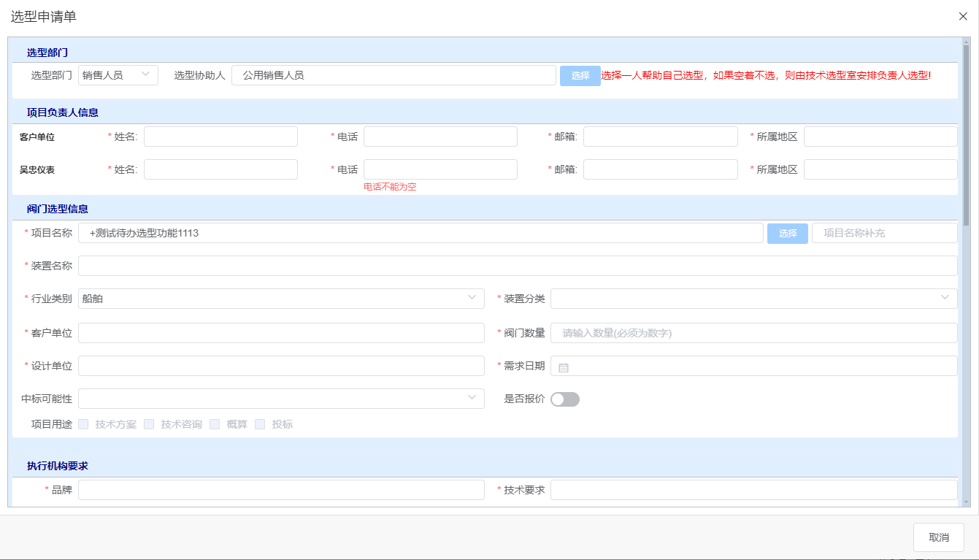Click the scrollbar down arrow
The width and height of the screenshot is (979, 560).
[966, 502]
